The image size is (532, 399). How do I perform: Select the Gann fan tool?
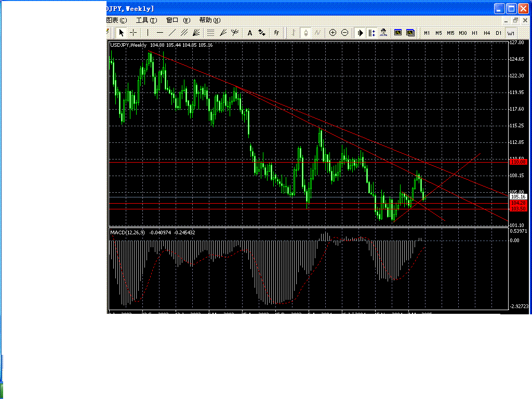pyautogui.click(x=196, y=33)
